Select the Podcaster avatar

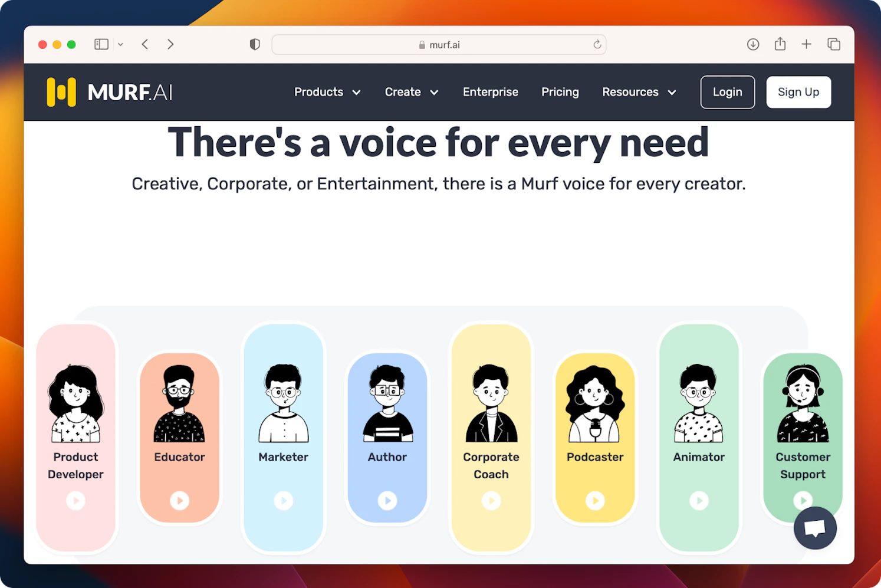(x=595, y=403)
